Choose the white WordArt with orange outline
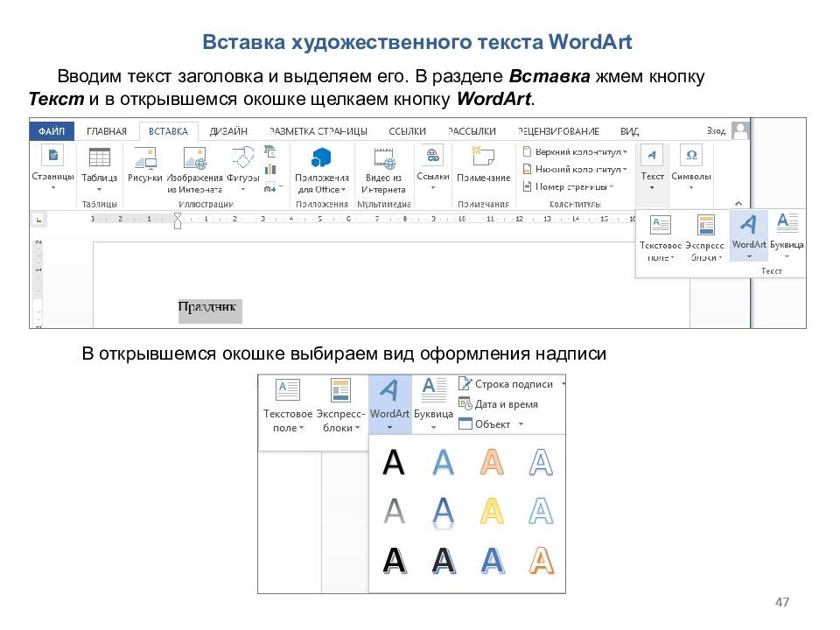The image size is (840, 630). (x=541, y=561)
